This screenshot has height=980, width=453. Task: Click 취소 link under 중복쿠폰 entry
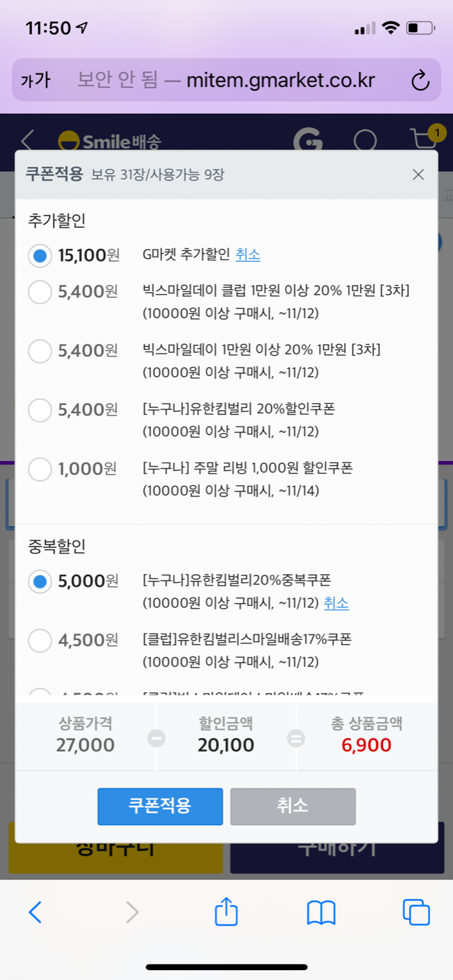click(336, 603)
